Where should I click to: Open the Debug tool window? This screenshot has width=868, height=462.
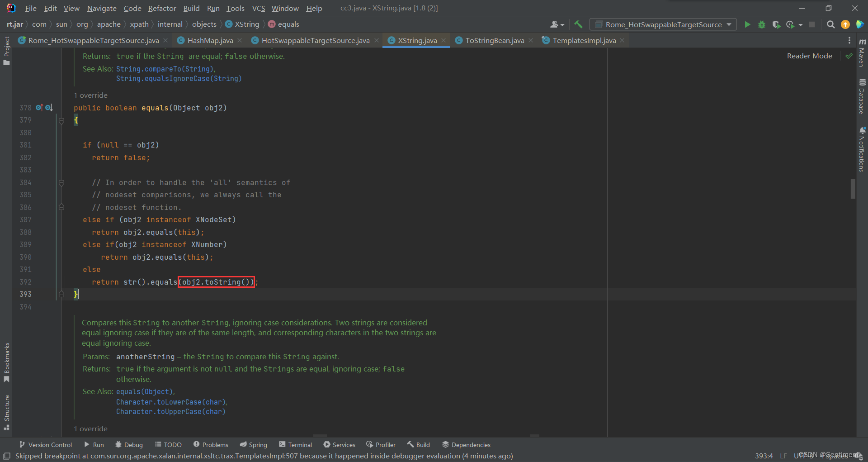pos(129,445)
